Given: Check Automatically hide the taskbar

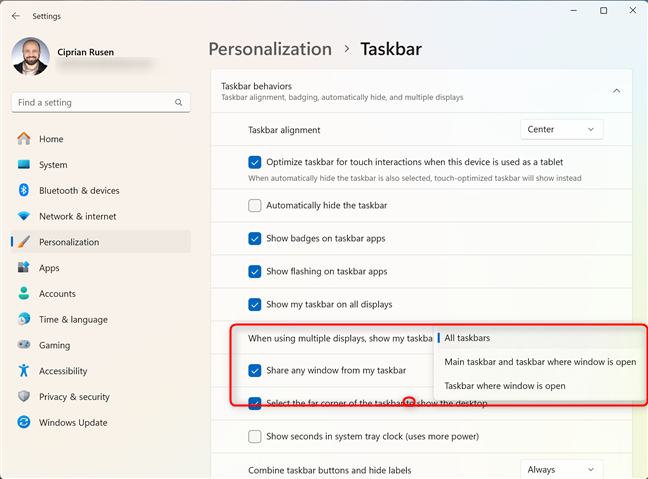Looking at the screenshot, I should point(255,205).
